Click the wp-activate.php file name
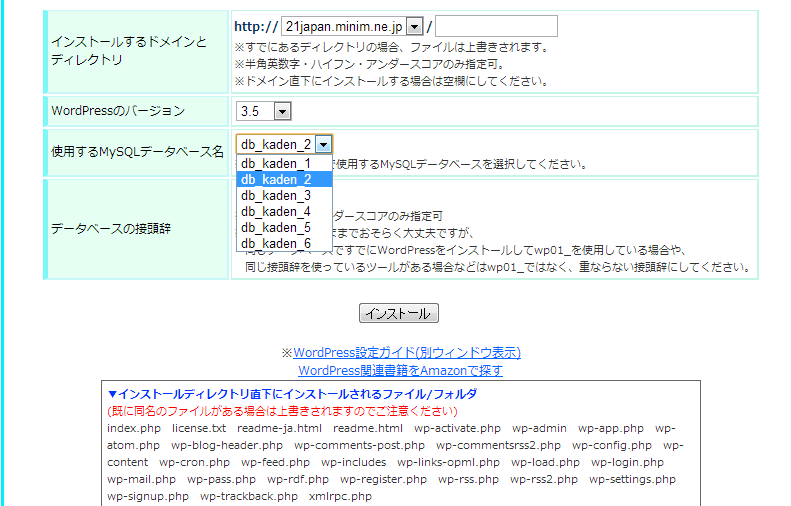Viewport: 791px width, 506px height. pyautogui.click(x=458, y=428)
